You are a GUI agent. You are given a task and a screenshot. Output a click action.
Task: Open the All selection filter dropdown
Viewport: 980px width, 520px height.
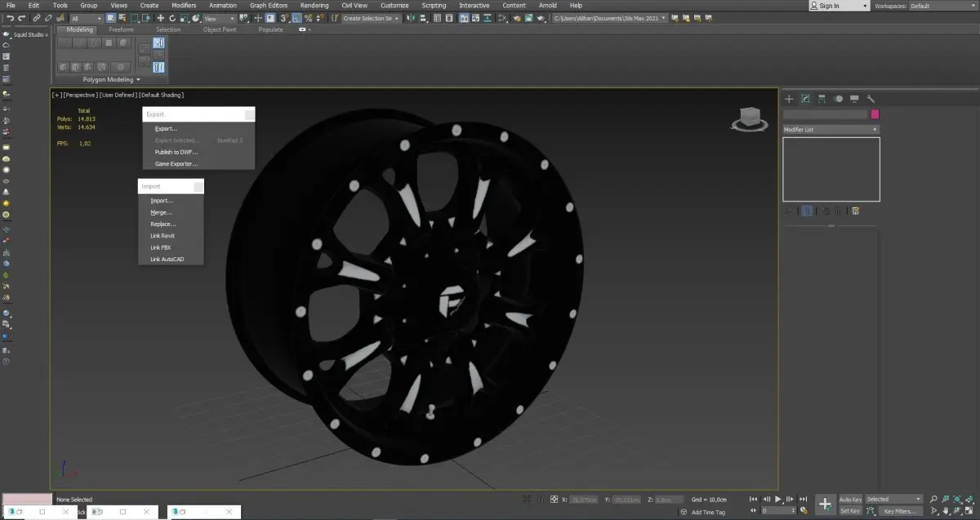click(86, 18)
